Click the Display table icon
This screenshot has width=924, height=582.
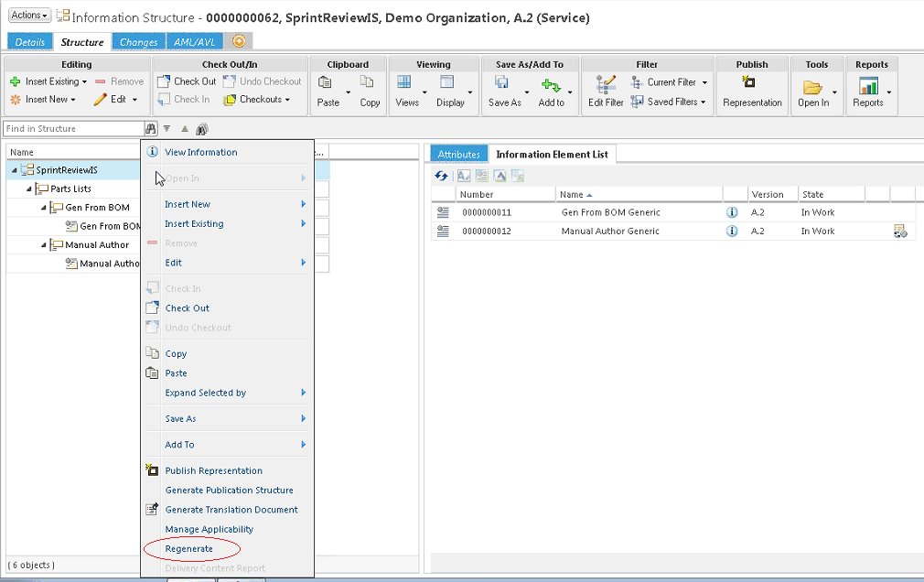pyautogui.click(x=447, y=81)
